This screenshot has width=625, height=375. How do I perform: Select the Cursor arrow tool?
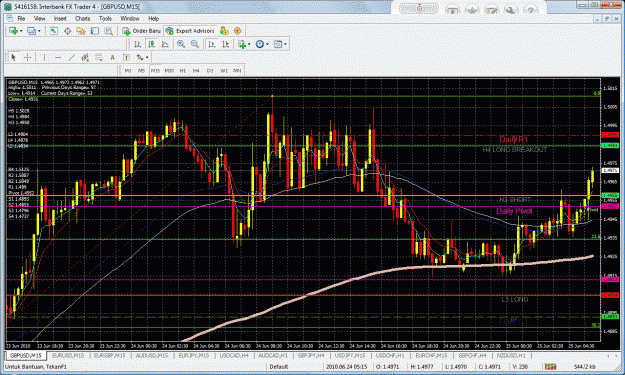(x=13, y=57)
